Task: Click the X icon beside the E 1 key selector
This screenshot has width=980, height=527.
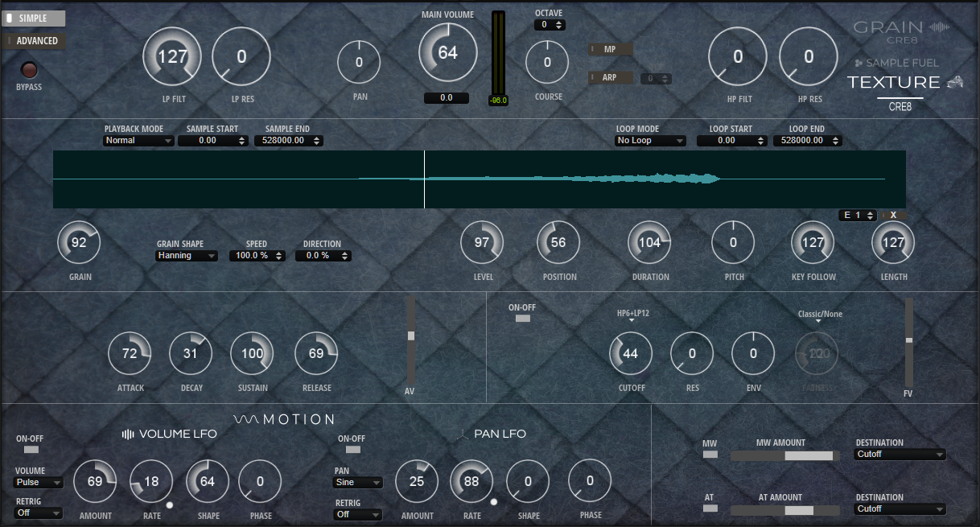Action: 894,215
